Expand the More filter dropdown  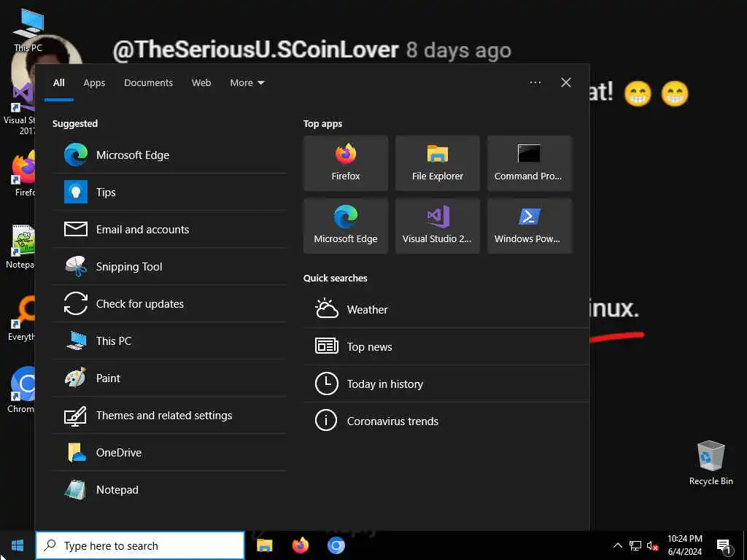(247, 83)
